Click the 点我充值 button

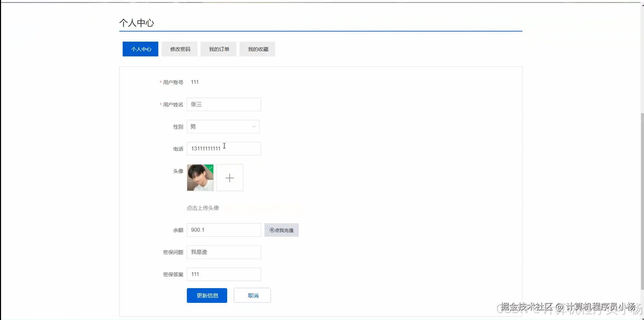282,230
